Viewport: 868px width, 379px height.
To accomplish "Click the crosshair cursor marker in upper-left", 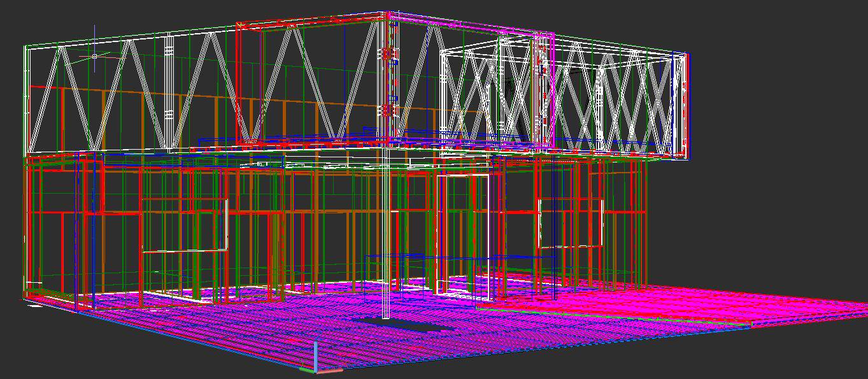I will (x=95, y=57).
